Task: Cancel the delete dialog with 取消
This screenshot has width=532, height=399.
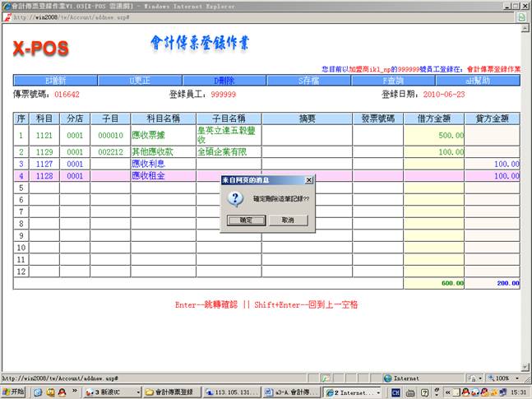Action: (x=288, y=220)
